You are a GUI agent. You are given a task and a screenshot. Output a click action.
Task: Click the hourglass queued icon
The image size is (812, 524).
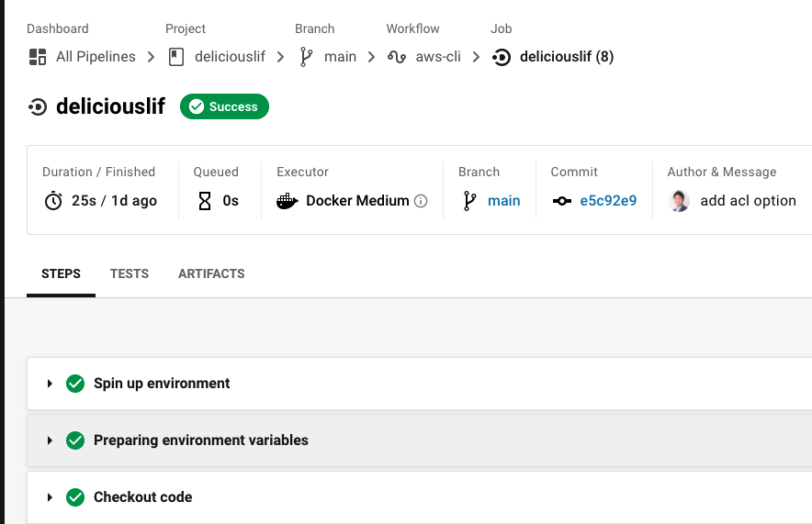coord(205,201)
